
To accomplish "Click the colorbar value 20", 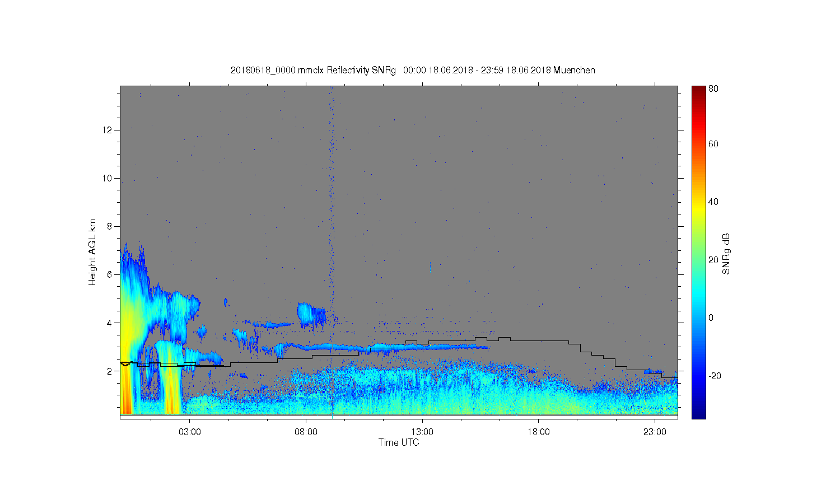I will coord(713,260).
